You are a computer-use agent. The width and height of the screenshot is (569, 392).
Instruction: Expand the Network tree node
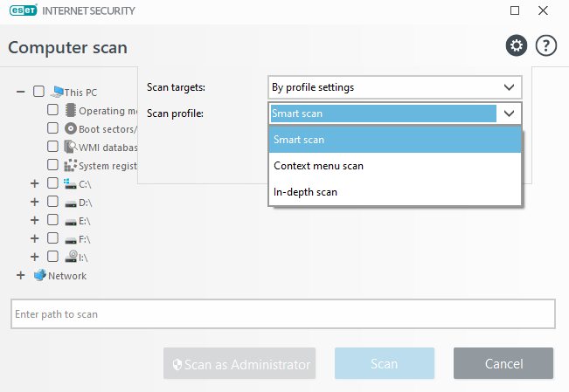click(x=21, y=275)
